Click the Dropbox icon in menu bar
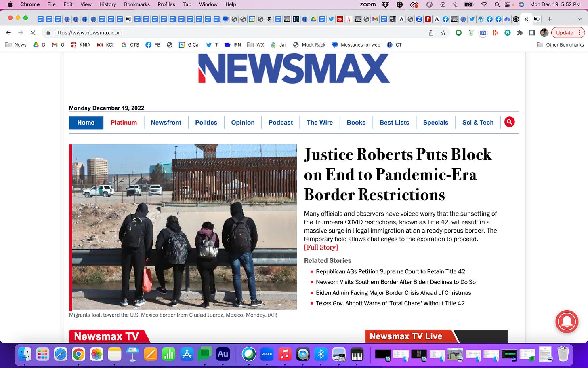 [386, 4]
